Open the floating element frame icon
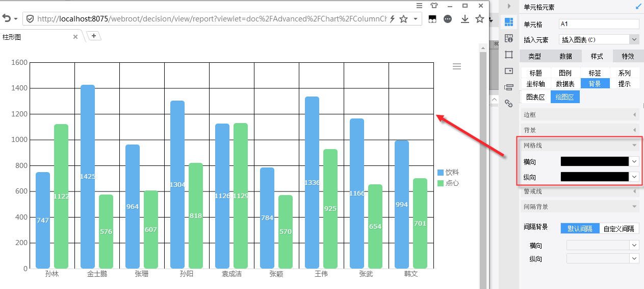The image size is (644, 289). 508,55
